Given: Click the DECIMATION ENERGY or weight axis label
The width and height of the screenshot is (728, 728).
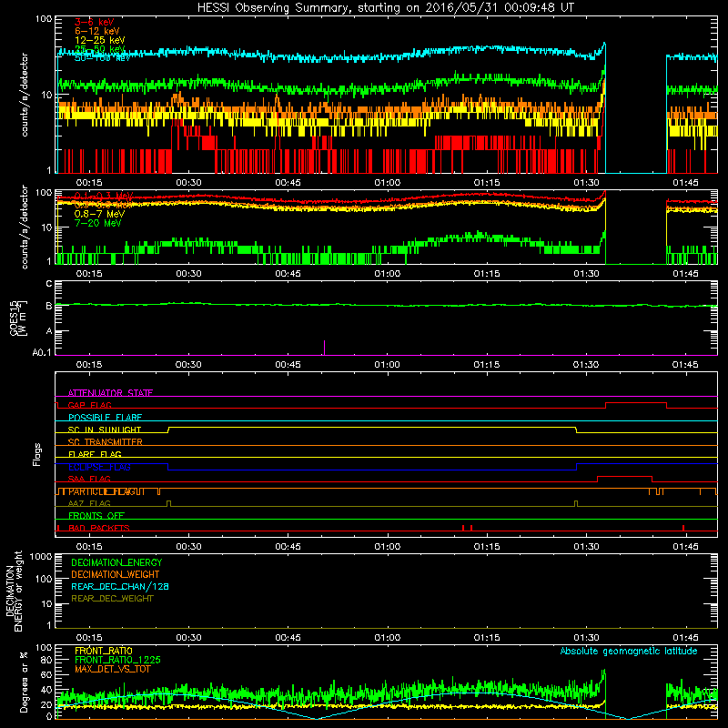Looking at the screenshot, I should (14, 591).
